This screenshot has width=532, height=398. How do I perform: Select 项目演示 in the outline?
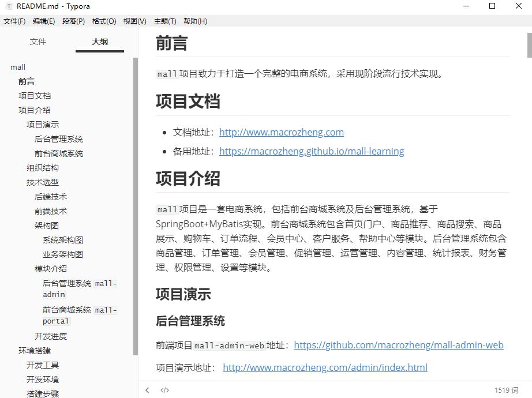pyautogui.click(x=43, y=125)
